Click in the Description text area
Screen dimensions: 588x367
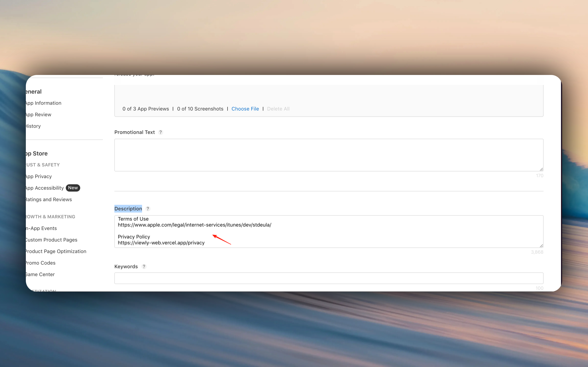click(x=364, y=232)
